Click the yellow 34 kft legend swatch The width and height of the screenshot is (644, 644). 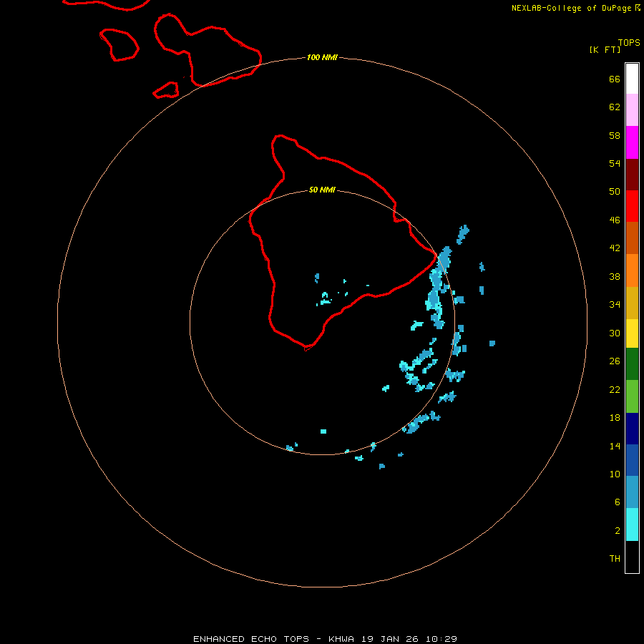coord(632,333)
